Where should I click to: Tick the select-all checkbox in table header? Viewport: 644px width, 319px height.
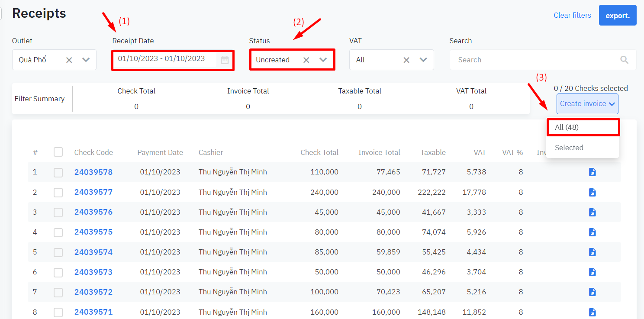pyautogui.click(x=58, y=152)
